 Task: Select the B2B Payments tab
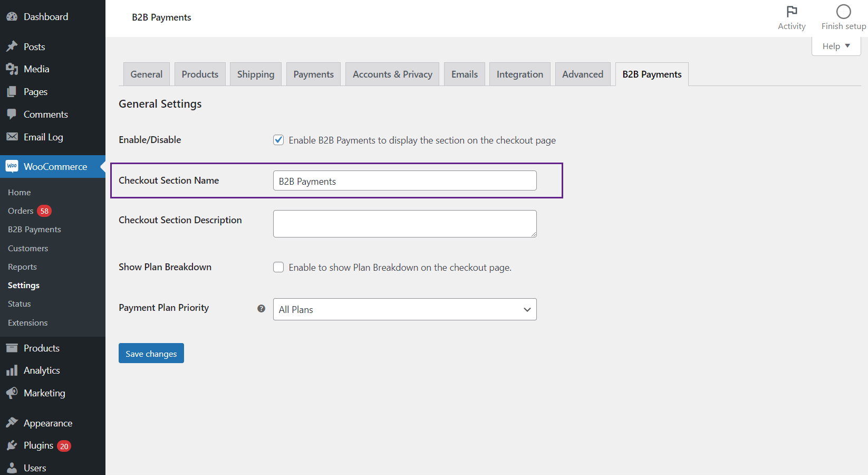coord(652,74)
